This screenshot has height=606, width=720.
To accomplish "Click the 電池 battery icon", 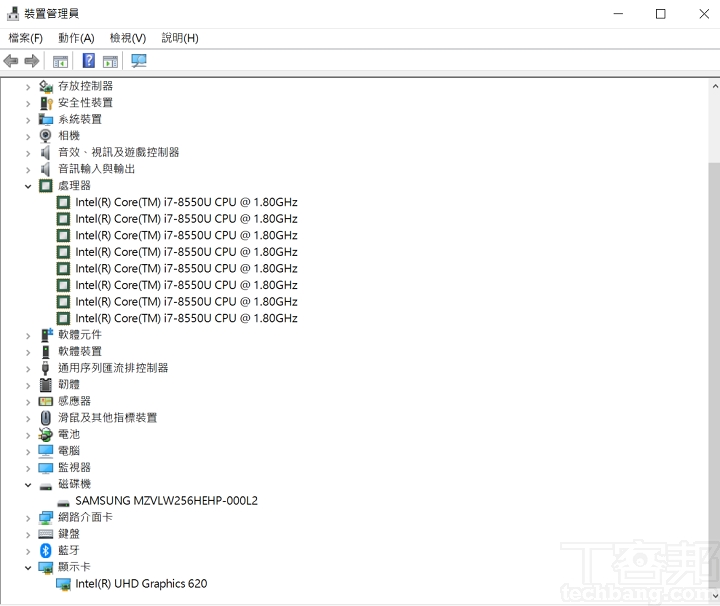I will (45, 434).
